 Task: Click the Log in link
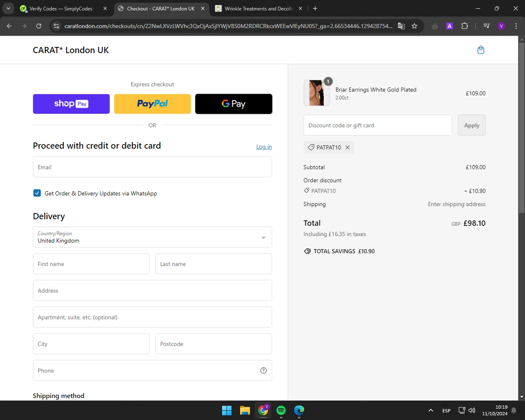[x=264, y=147]
